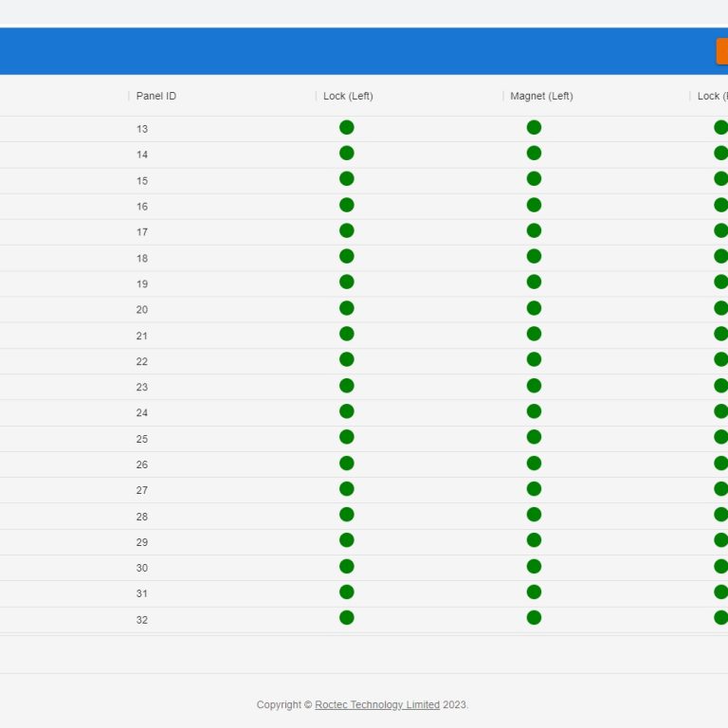The width and height of the screenshot is (728, 728).
Task: Click the partially visible Lock column header at right
Action: point(712,96)
